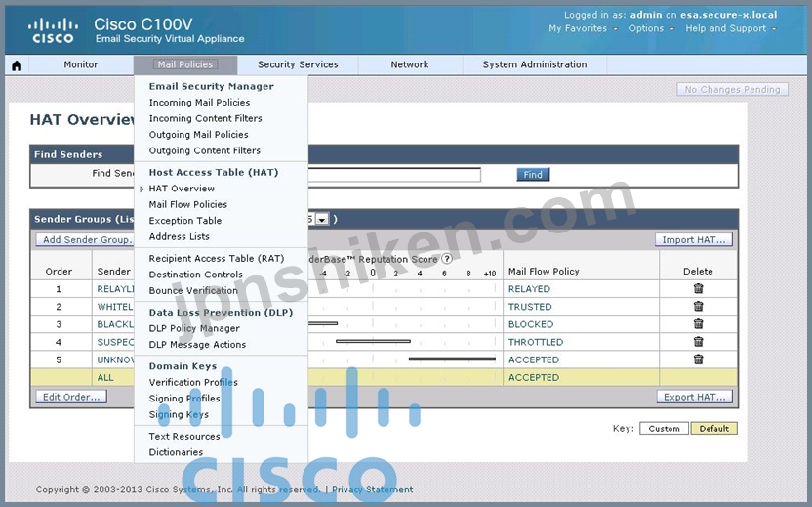Viewport: 812px width, 507px height.
Task: Select Exception Table
Action: coord(184,221)
